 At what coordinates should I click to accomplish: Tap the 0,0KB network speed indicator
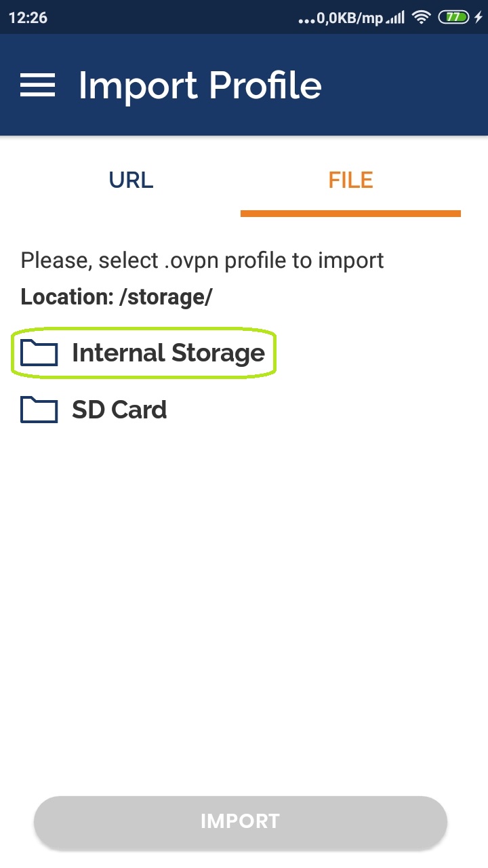tap(350, 18)
